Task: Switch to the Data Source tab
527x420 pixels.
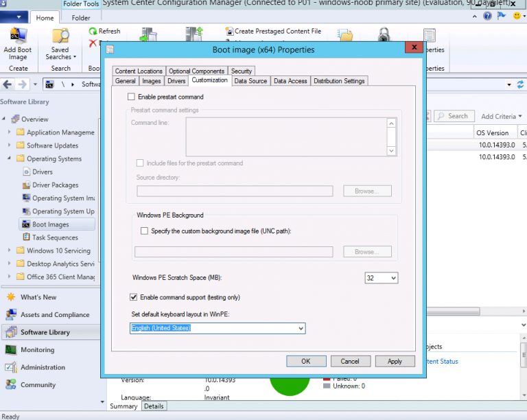Action: point(250,81)
